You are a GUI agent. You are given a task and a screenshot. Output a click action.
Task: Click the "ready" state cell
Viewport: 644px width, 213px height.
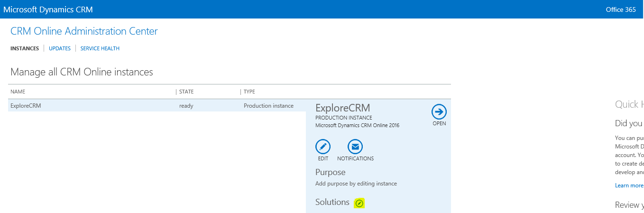[x=186, y=106]
